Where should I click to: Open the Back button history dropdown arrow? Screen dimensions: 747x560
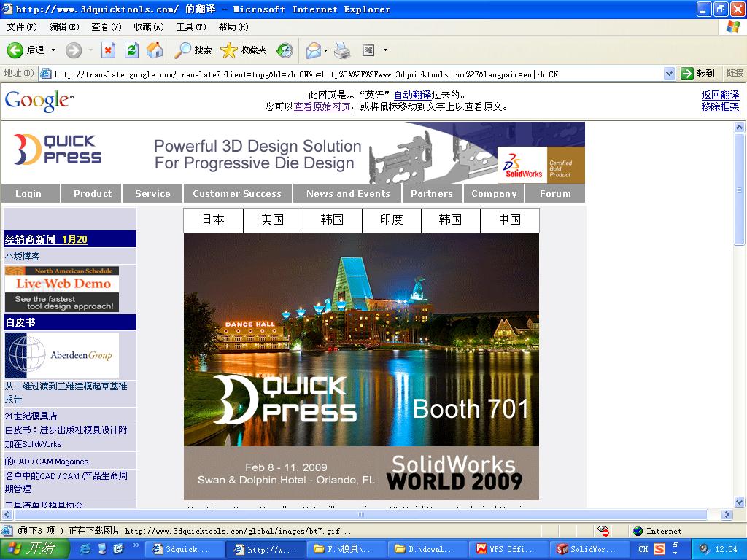click(53, 50)
